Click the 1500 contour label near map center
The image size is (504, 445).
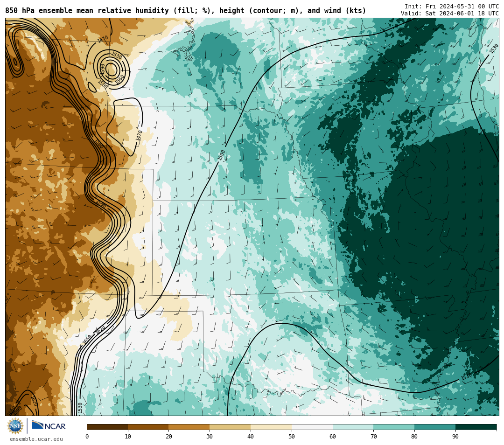[x=222, y=155]
